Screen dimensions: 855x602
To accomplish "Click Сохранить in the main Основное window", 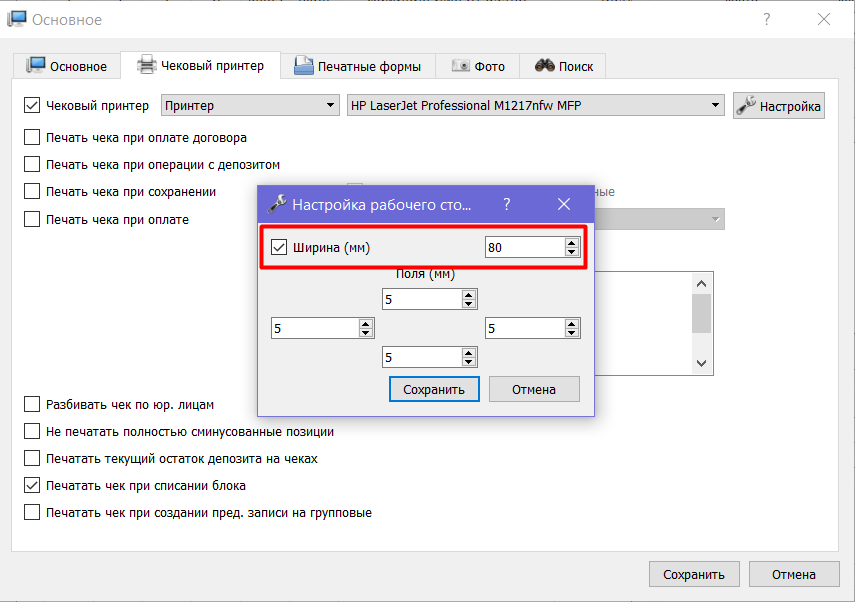I will point(694,574).
